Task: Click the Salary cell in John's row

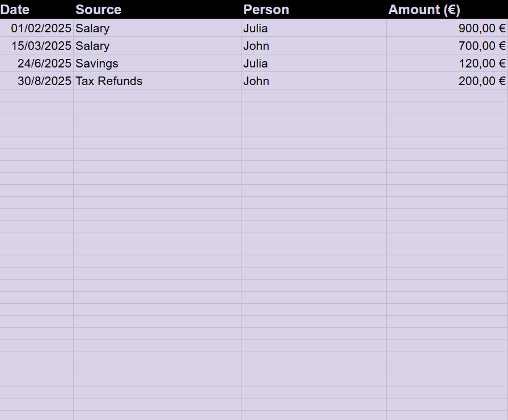Action: coord(92,46)
